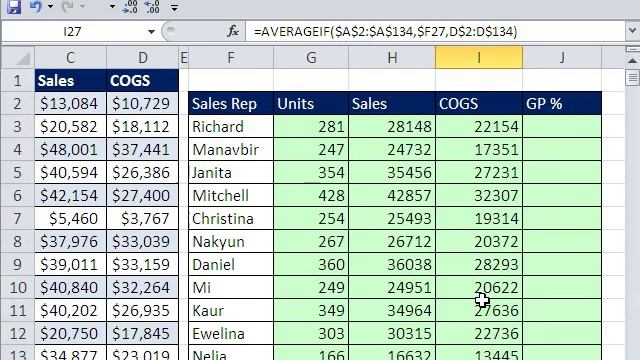Click the empty GP % cell for Richard
640x360 pixels.
point(562,127)
